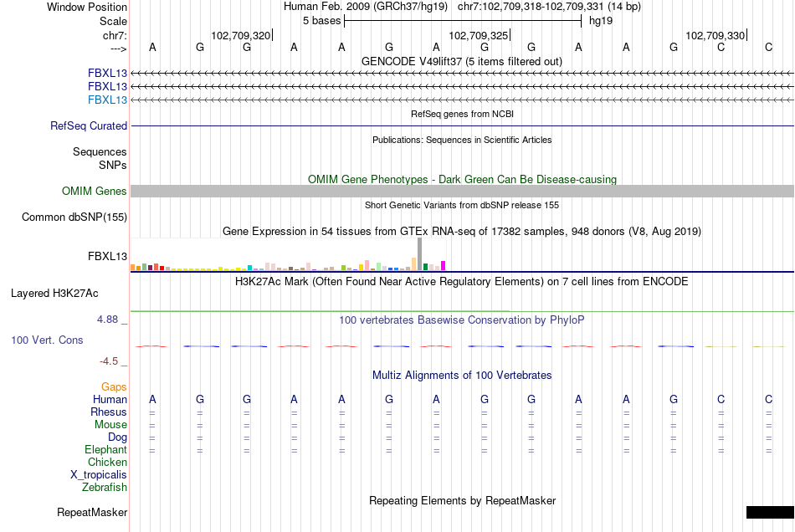Image resolution: width=795 pixels, height=532 pixels.
Task: Click the H3K27Ac Mark track title
Action: (x=462, y=281)
